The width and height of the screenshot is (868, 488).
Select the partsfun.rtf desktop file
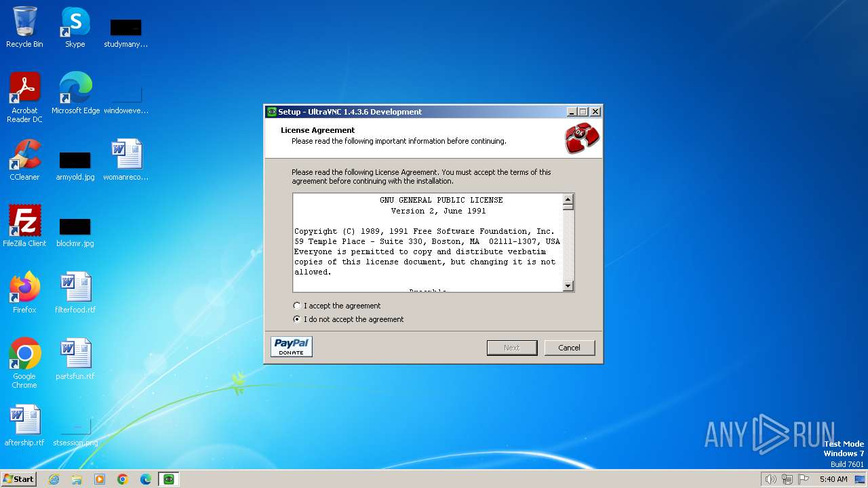(75, 359)
